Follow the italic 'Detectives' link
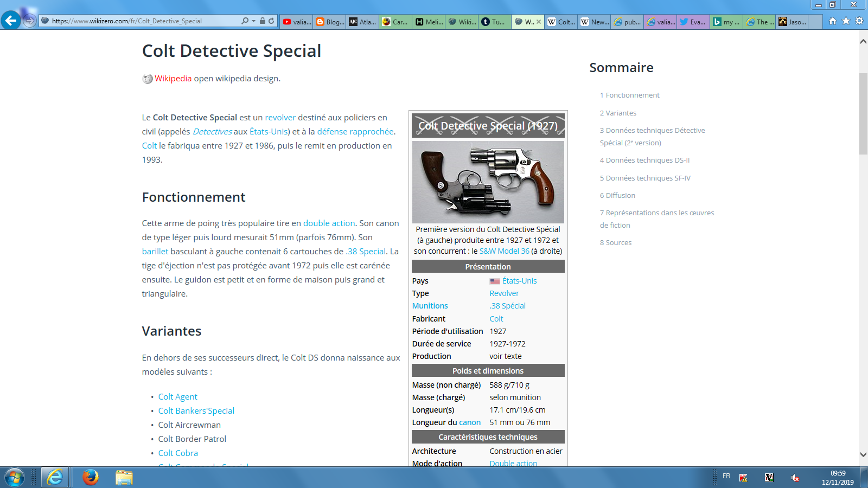The height and width of the screenshot is (488, 868). pos(212,131)
